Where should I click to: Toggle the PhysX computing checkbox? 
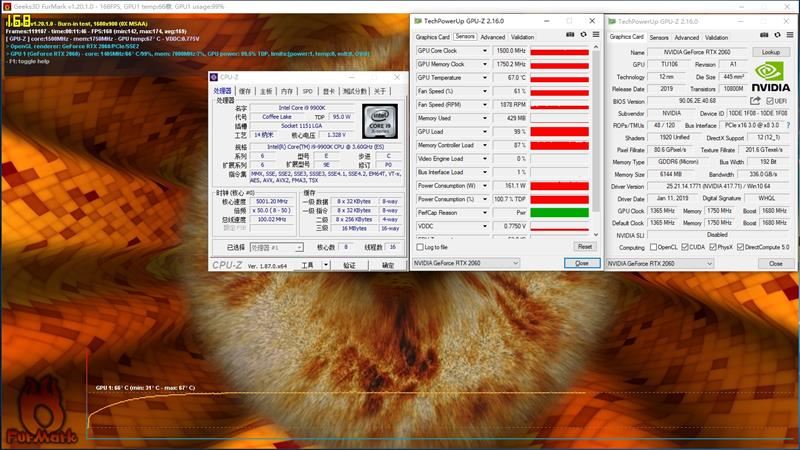pos(713,247)
